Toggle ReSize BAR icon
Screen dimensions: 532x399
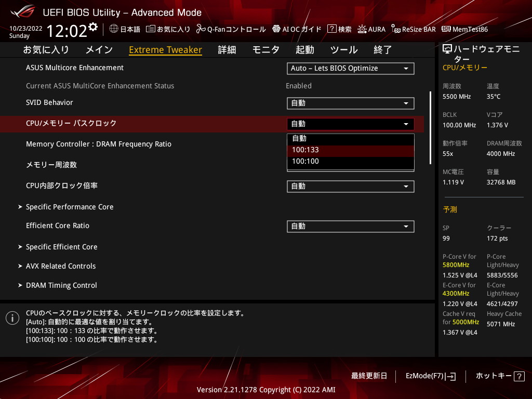pyautogui.click(x=395, y=29)
